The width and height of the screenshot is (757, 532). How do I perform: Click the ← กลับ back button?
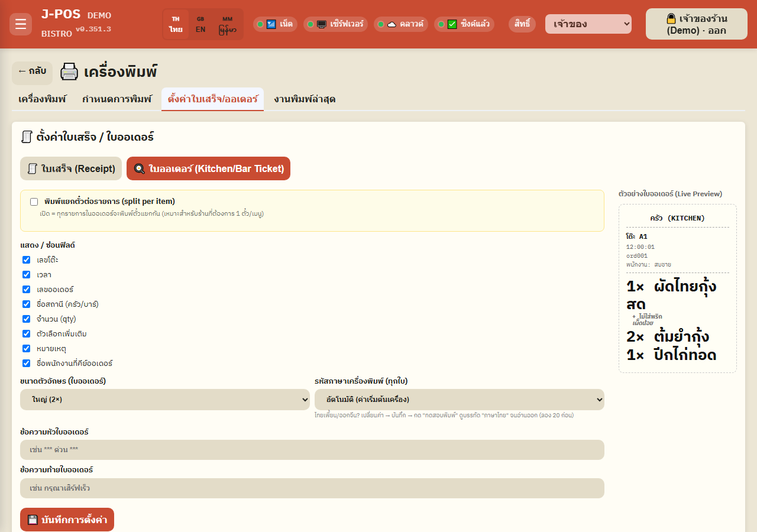(32, 72)
